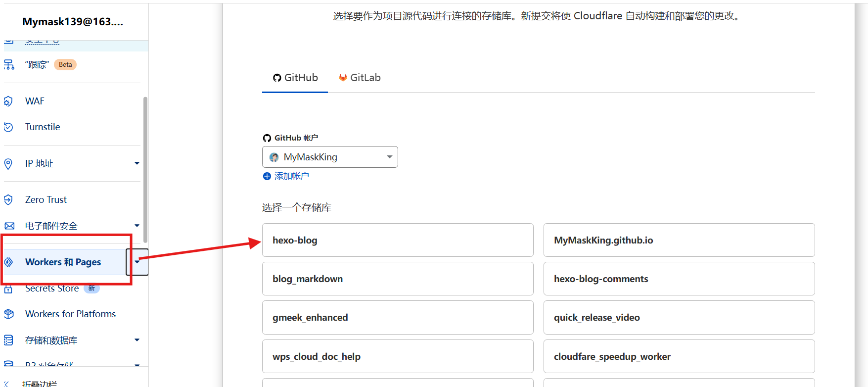The height and width of the screenshot is (387, 868).
Task: Expand the 存储和数据库 submenu arrow
Action: (x=137, y=340)
